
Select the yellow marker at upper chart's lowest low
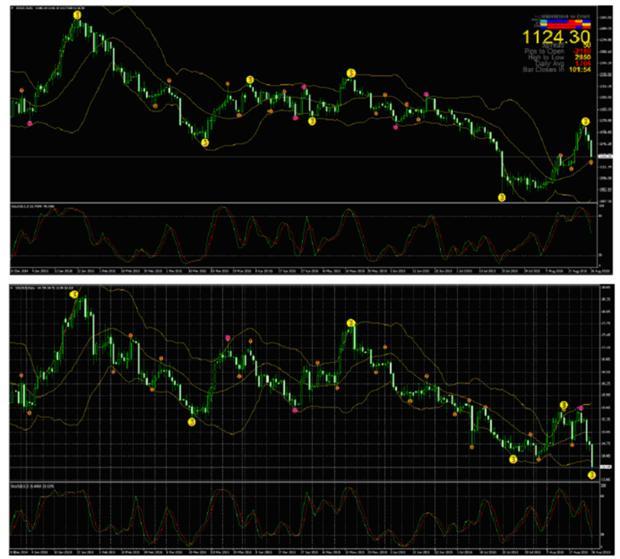click(x=501, y=197)
